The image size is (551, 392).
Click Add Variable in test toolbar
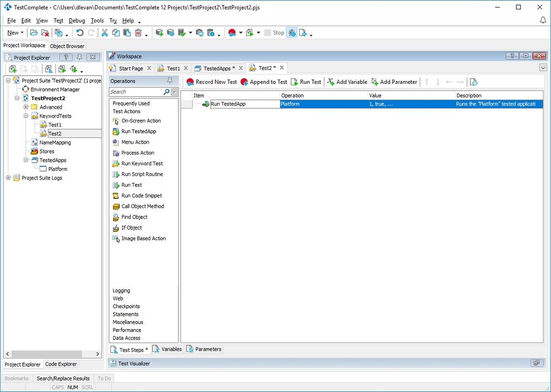(347, 82)
